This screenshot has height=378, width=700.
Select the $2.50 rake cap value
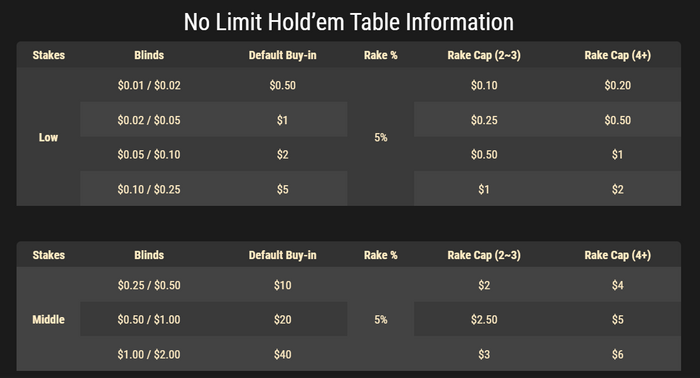point(484,320)
